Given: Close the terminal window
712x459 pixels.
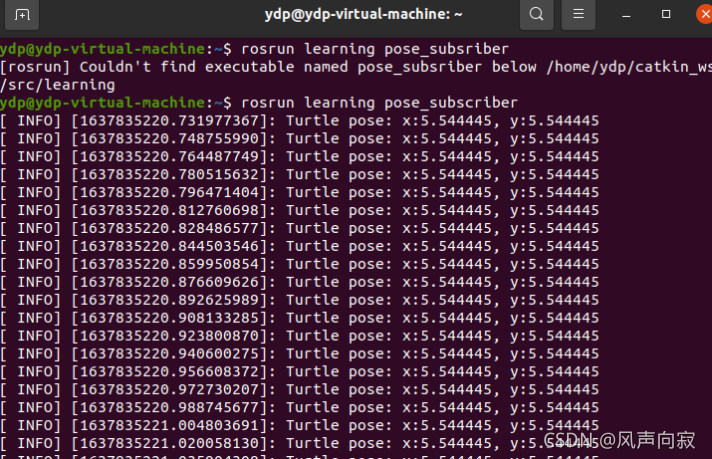Looking at the screenshot, I should [x=704, y=15].
